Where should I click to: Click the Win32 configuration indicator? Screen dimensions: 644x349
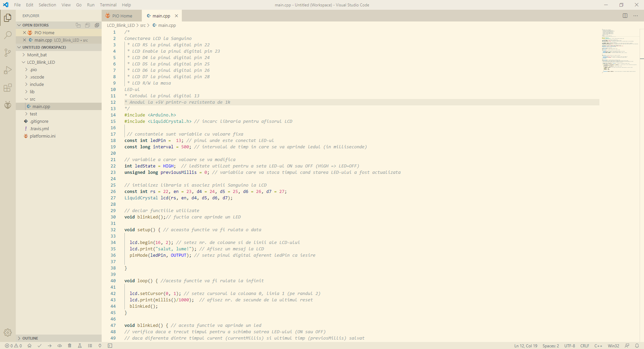click(x=613, y=346)
